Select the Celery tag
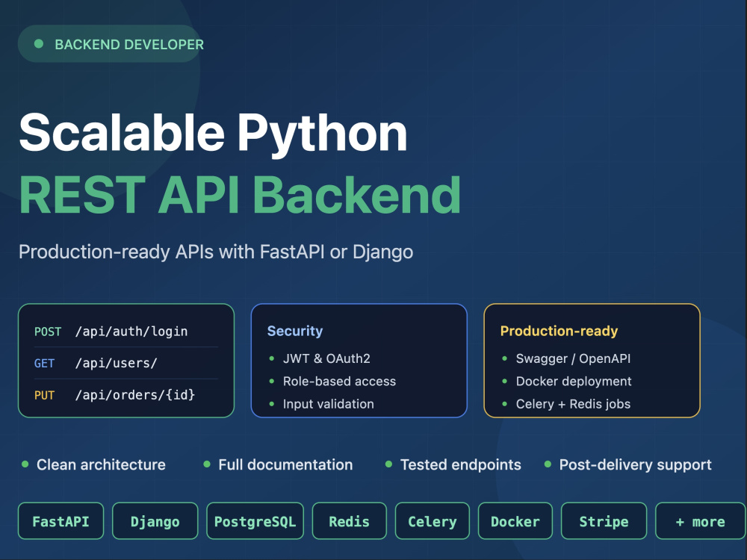 coord(432,521)
